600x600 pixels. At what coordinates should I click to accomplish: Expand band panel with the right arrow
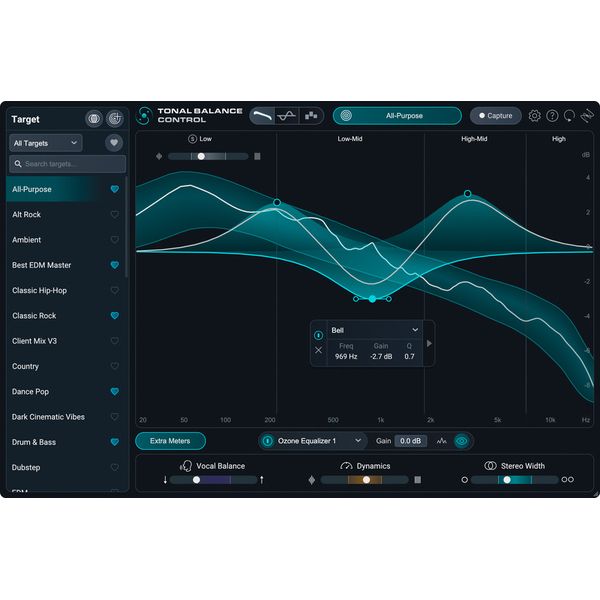(x=429, y=344)
